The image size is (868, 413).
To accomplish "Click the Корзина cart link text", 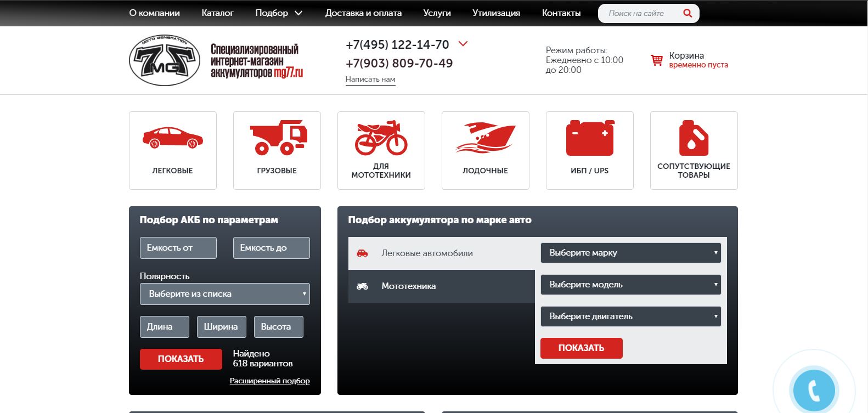I will click(x=686, y=55).
